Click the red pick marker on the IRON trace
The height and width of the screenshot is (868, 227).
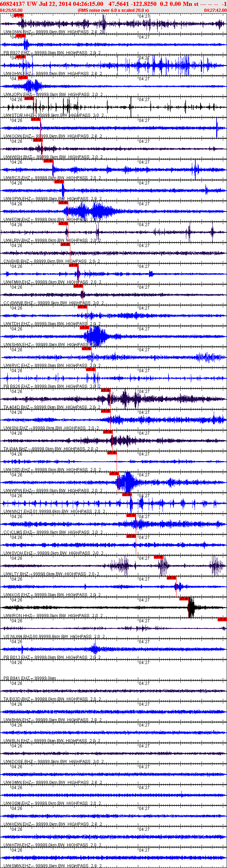tap(184, 599)
